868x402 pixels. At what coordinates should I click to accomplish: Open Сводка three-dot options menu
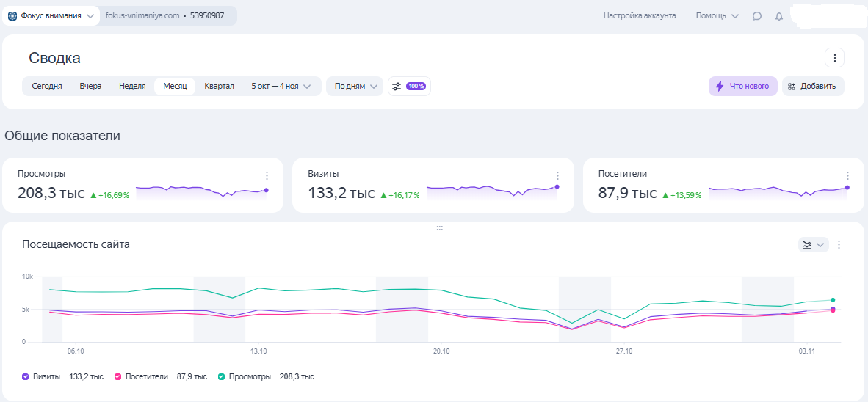[834, 58]
